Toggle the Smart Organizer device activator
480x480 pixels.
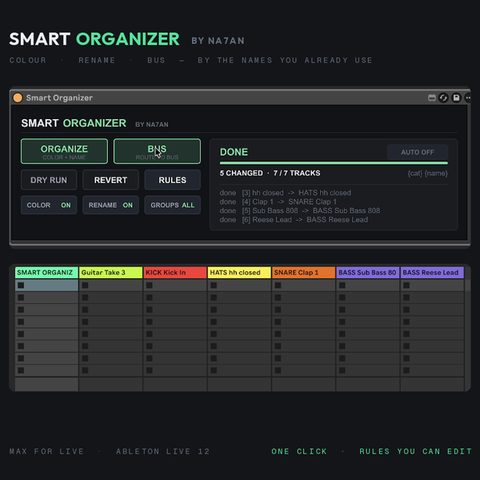click(x=18, y=98)
